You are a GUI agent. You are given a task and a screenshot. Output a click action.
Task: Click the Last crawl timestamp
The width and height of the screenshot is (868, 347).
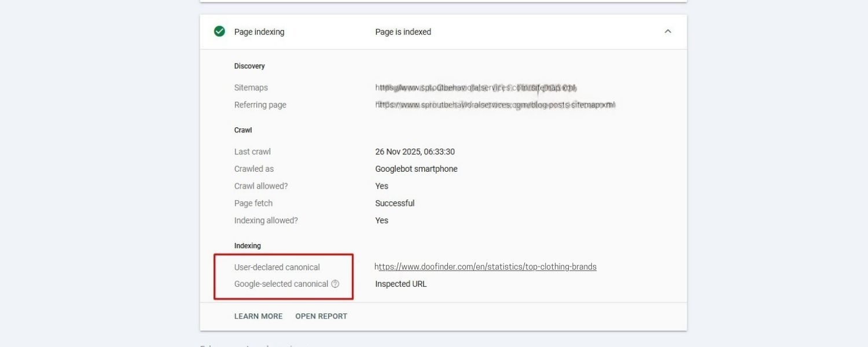415,152
